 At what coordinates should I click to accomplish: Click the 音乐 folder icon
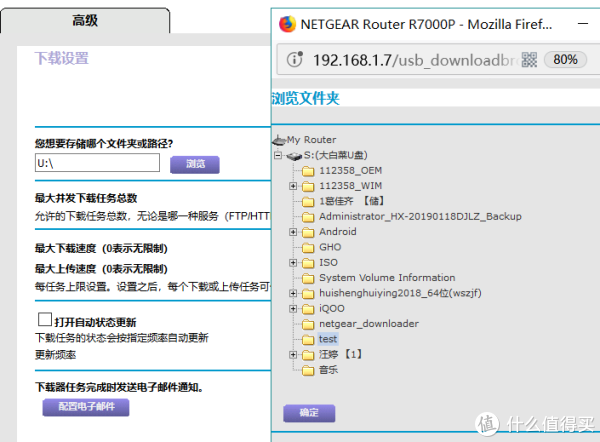click(x=308, y=370)
